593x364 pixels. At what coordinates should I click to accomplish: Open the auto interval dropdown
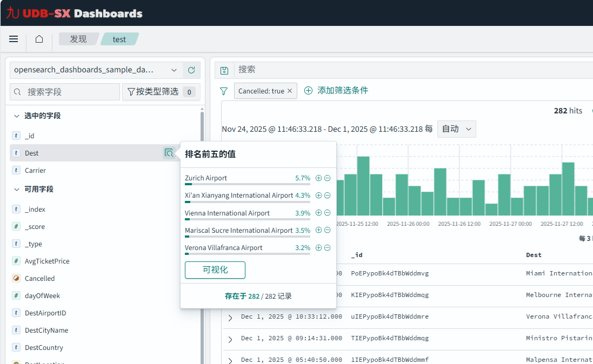[456, 129]
